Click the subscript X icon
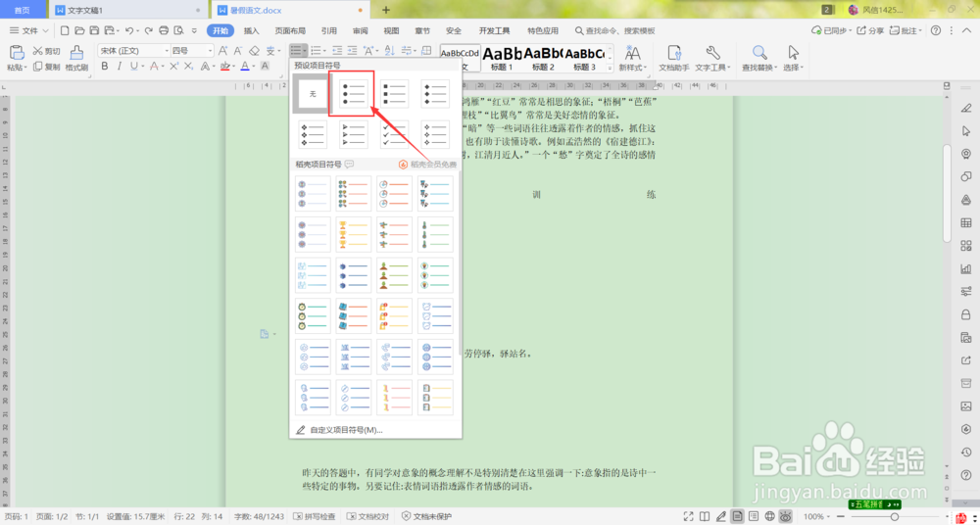The height and width of the screenshot is (525, 980). coord(189,66)
